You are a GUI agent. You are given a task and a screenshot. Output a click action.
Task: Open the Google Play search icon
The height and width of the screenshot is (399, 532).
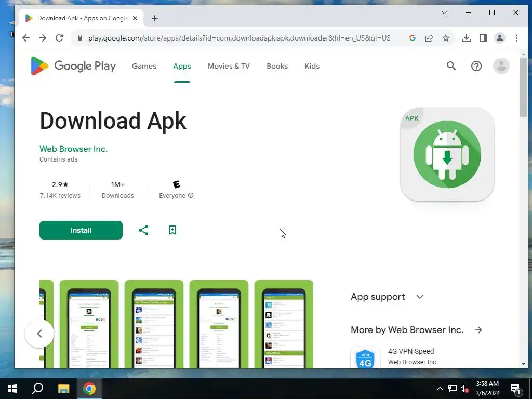tap(451, 66)
